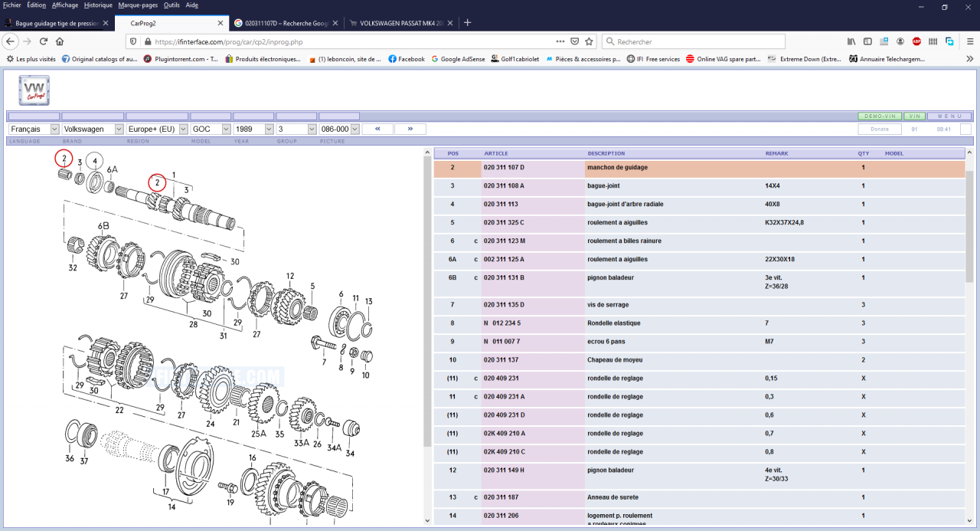
Task: Show more bookmarks chevron
Action: point(969,58)
